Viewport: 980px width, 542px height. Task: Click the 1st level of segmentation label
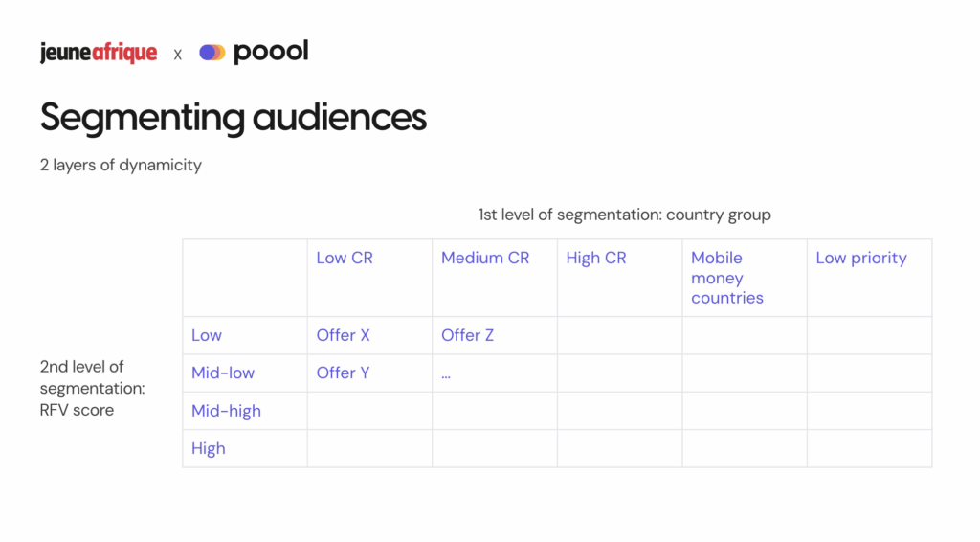(624, 215)
